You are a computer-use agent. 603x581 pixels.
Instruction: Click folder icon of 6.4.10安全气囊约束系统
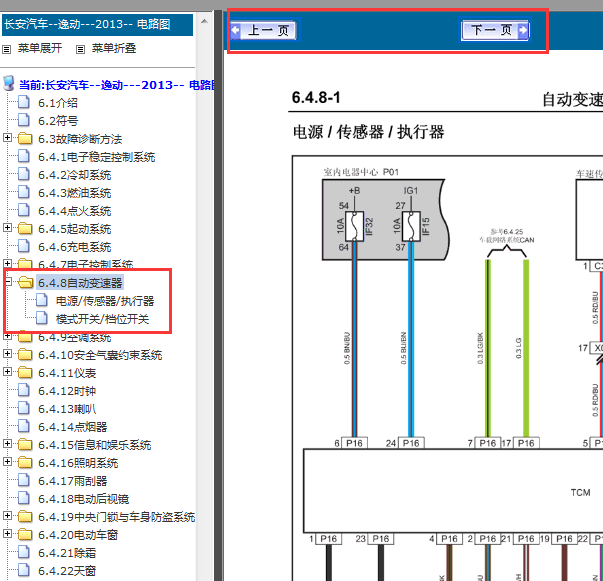coord(25,354)
